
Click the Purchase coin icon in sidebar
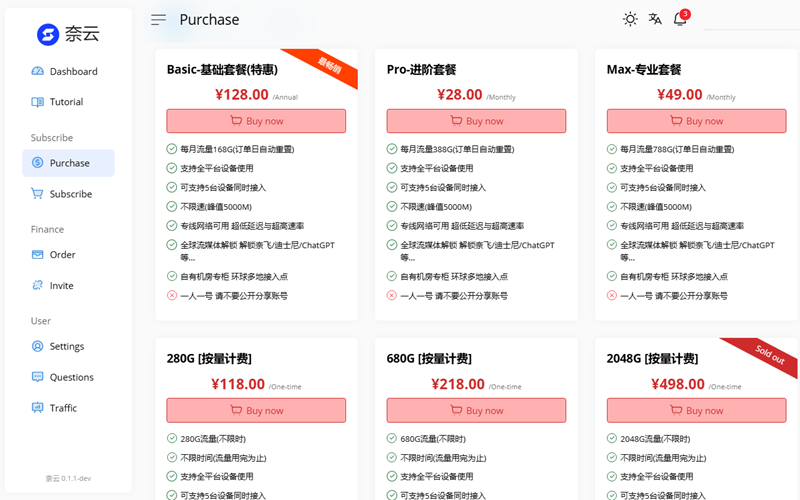click(x=38, y=163)
